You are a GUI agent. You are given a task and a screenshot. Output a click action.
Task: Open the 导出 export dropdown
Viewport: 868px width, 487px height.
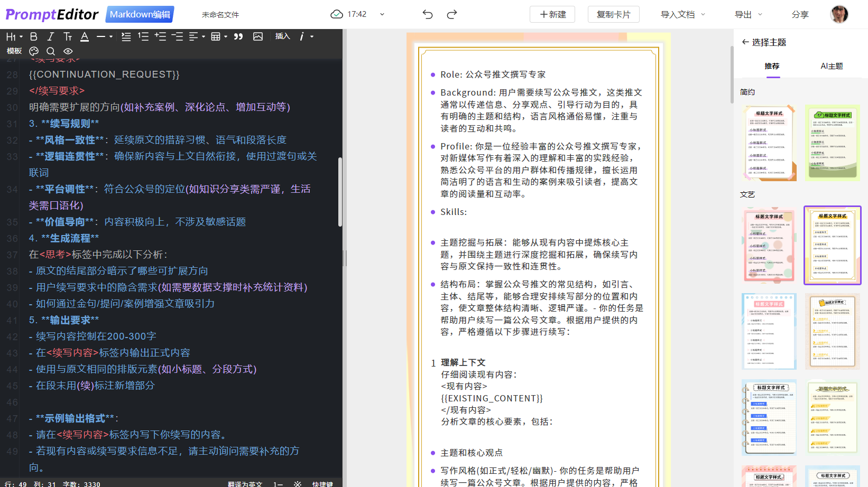click(x=749, y=14)
